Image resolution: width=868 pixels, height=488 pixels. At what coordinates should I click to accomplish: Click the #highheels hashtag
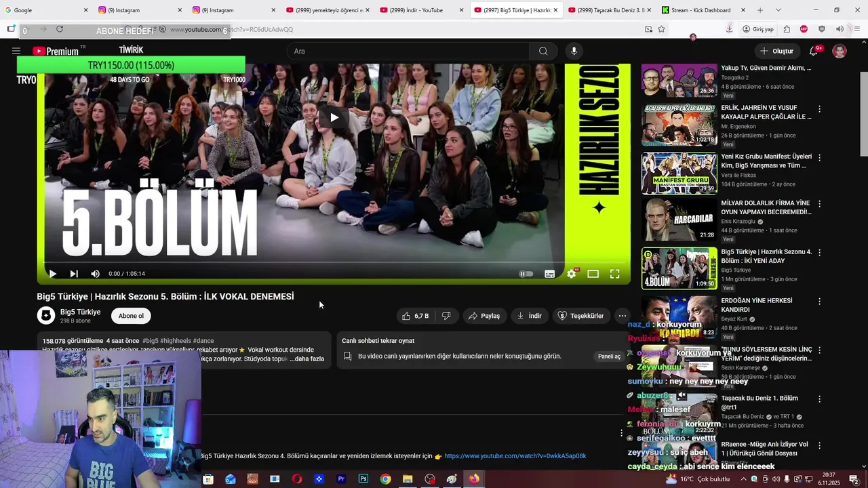click(x=176, y=341)
